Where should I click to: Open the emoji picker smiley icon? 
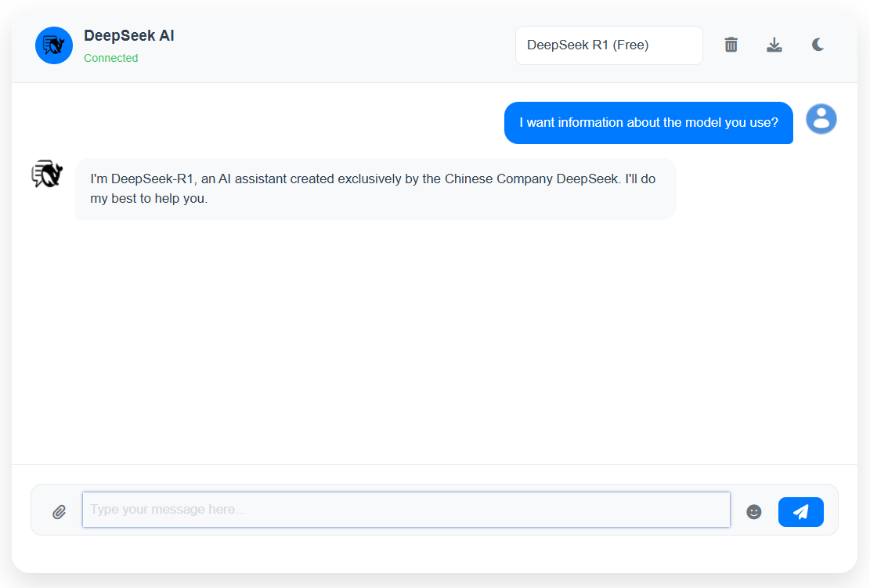754,511
